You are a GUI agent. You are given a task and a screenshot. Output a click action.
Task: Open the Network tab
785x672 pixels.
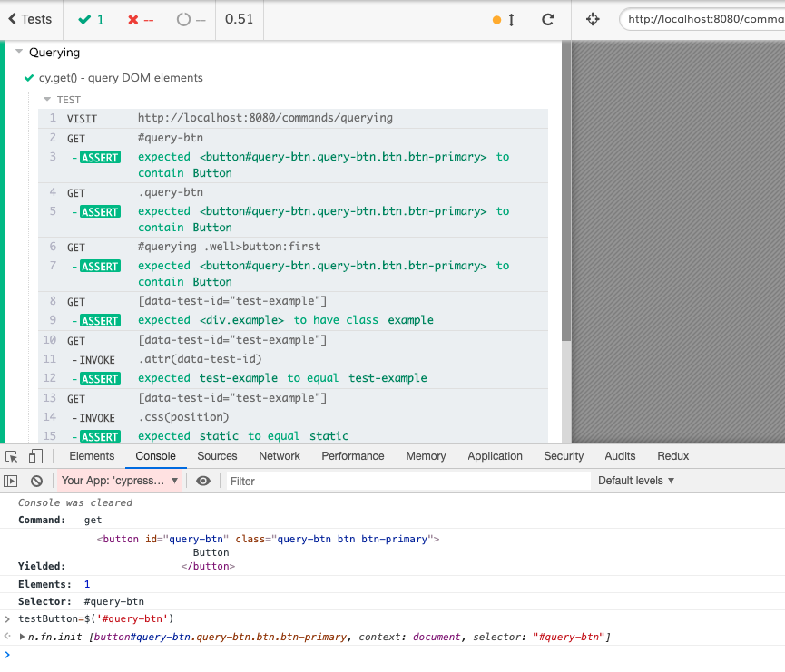click(280, 456)
